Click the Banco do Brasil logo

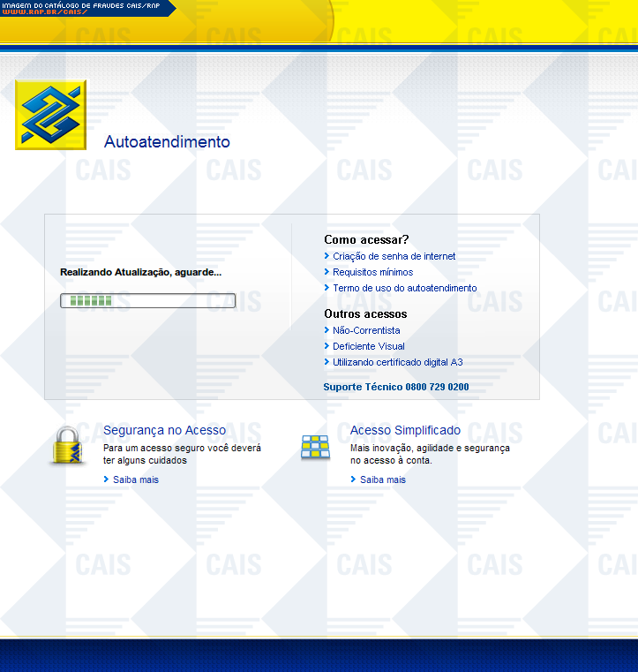[51, 114]
